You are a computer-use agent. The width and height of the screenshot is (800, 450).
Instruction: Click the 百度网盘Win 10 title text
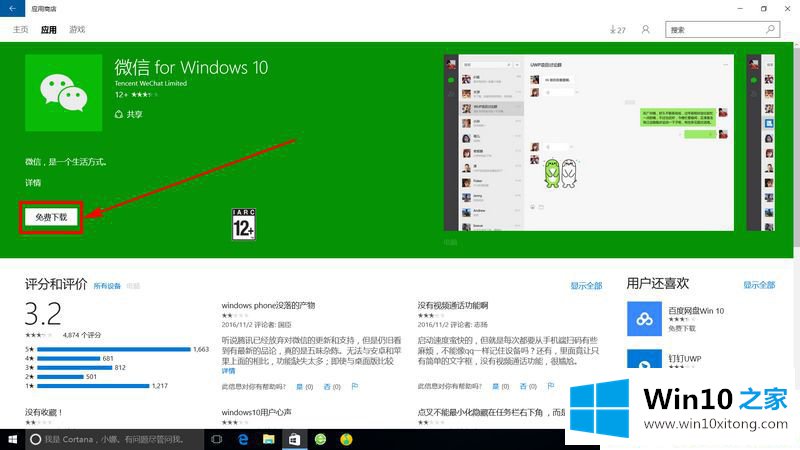[x=696, y=311]
